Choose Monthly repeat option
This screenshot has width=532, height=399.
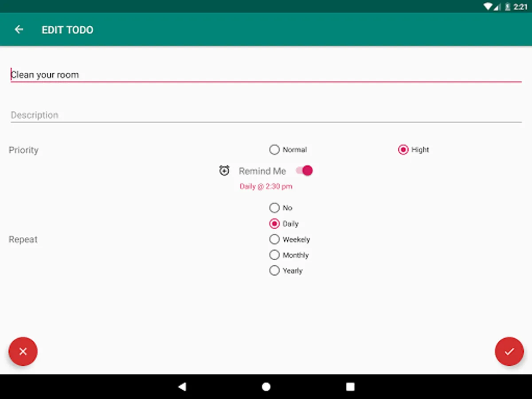click(289, 255)
